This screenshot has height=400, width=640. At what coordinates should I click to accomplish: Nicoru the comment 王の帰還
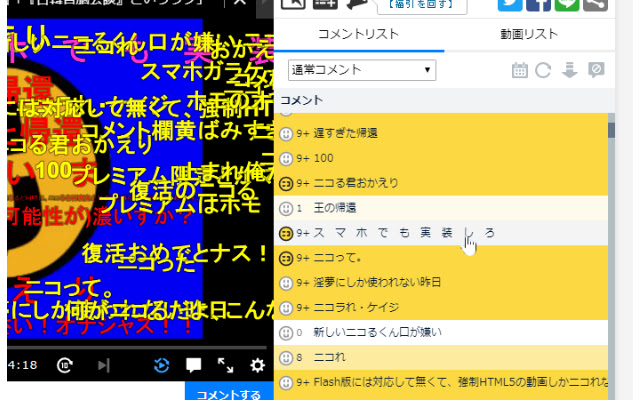(x=286, y=208)
